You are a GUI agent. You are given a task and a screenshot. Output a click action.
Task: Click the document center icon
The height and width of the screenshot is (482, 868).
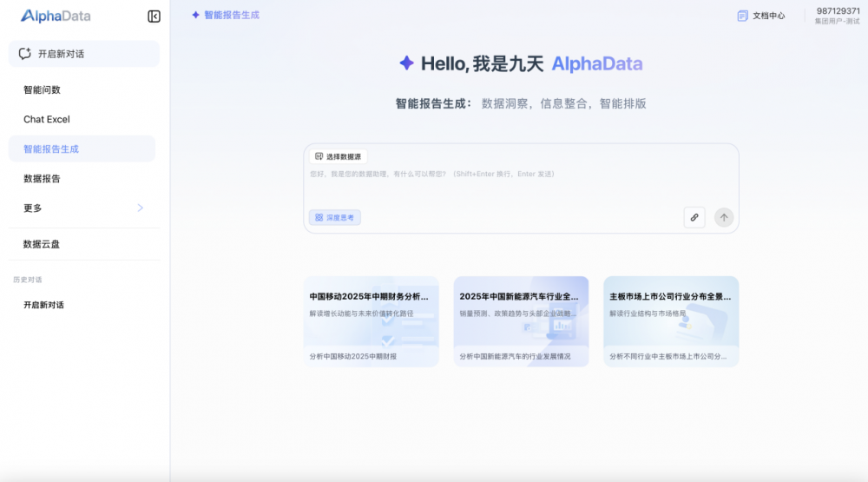point(742,16)
